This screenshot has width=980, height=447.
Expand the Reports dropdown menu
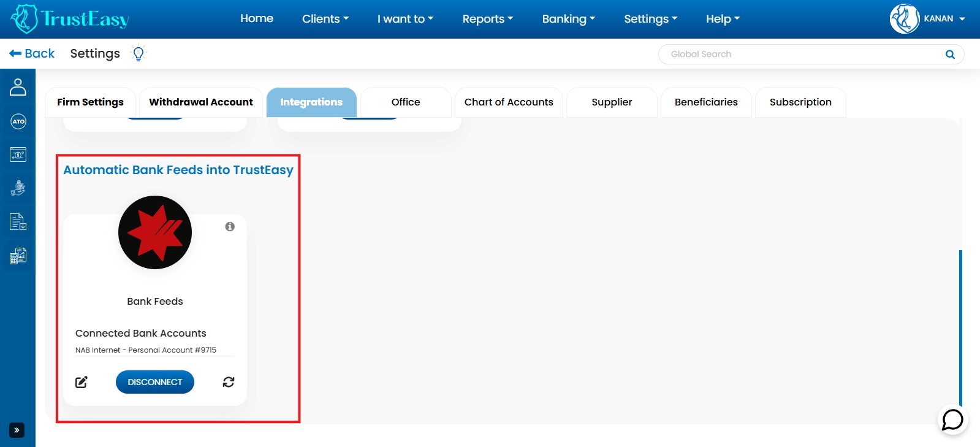(487, 19)
